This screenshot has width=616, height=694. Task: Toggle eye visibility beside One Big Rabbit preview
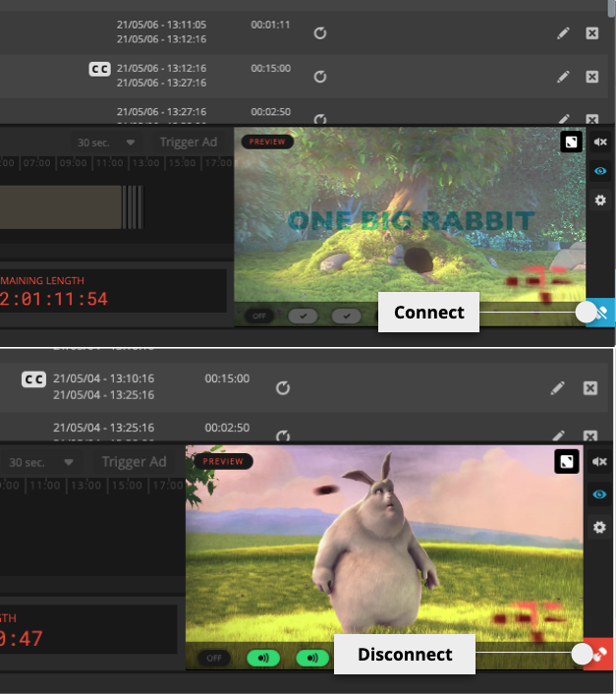coord(600,171)
